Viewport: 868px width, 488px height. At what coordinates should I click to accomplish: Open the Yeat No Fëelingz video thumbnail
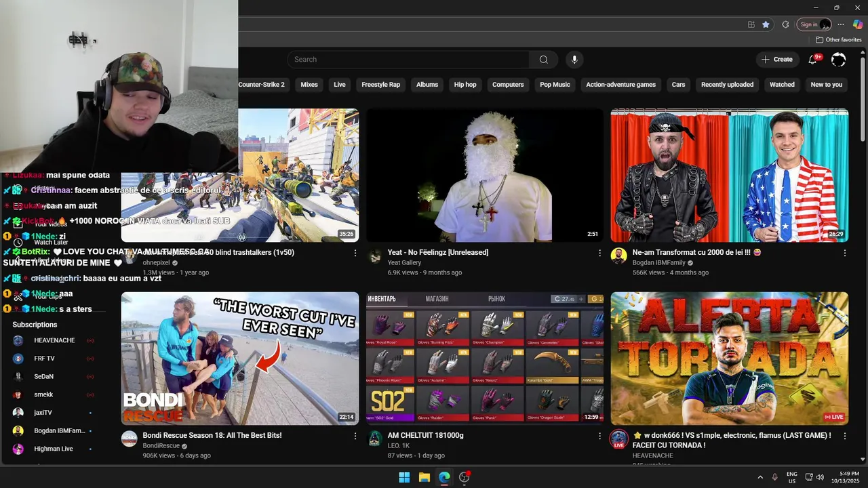484,176
